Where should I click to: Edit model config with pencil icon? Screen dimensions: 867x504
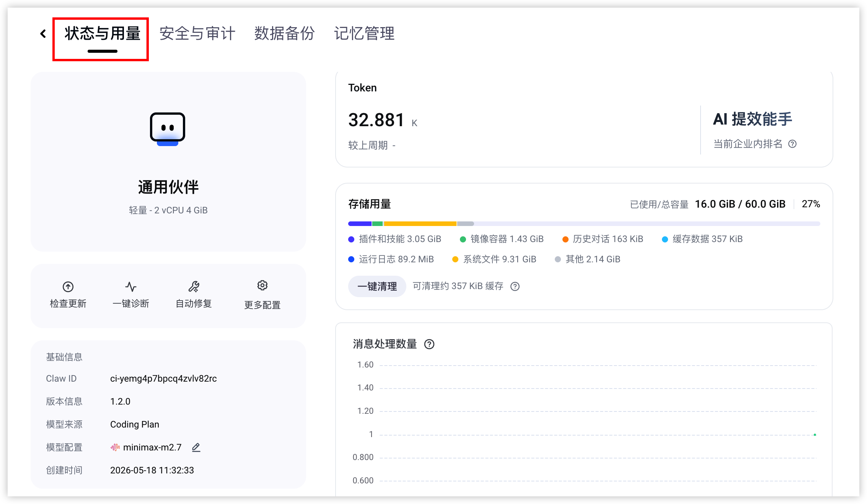tap(196, 447)
